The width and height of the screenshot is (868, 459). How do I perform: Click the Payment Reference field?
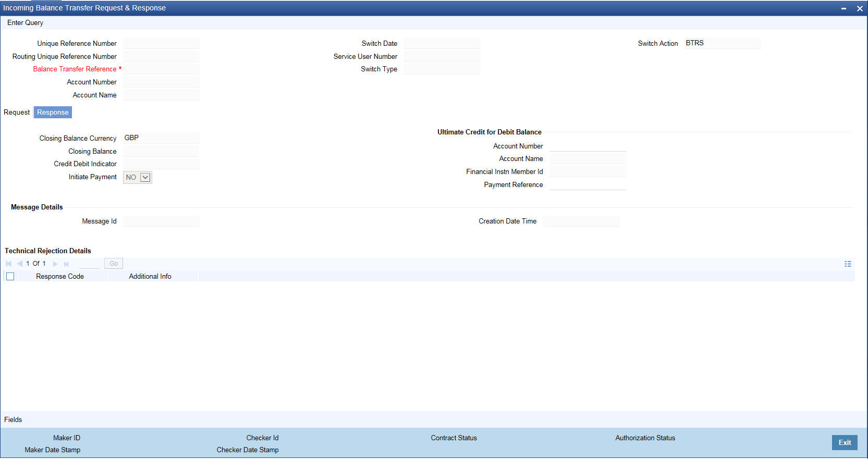click(x=588, y=184)
